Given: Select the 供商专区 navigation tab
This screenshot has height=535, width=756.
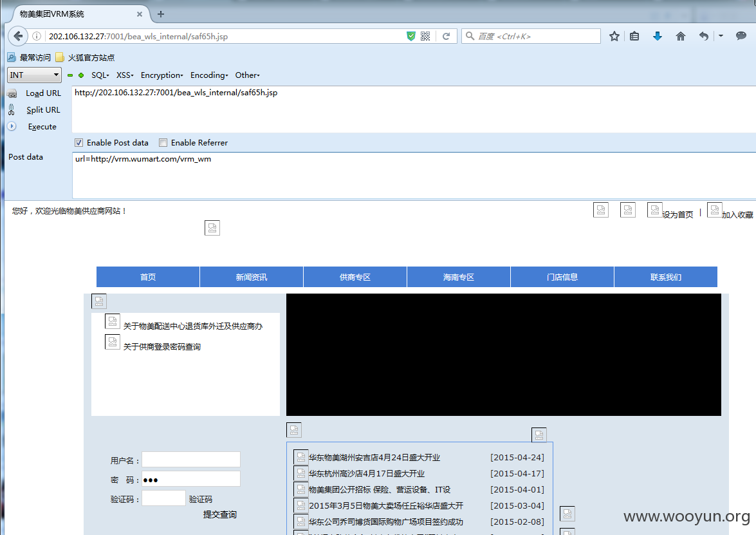Looking at the screenshot, I should (x=355, y=277).
